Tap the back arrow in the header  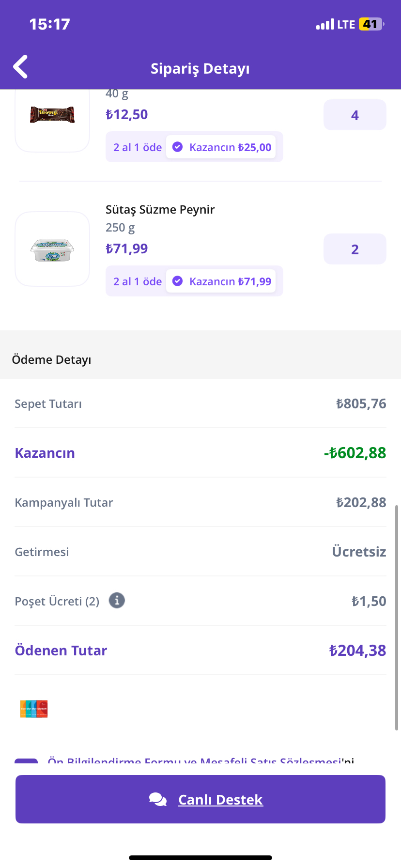(20, 67)
